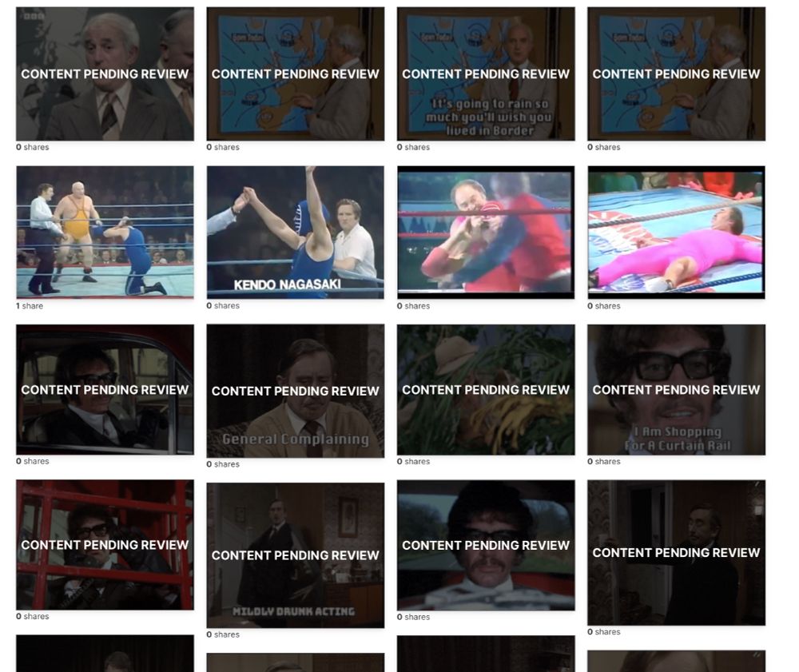Image resolution: width=799 pixels, height=672 pixels.
Task: Open the grey-toned man in suit thumbnail
Action: click(105, 74)
